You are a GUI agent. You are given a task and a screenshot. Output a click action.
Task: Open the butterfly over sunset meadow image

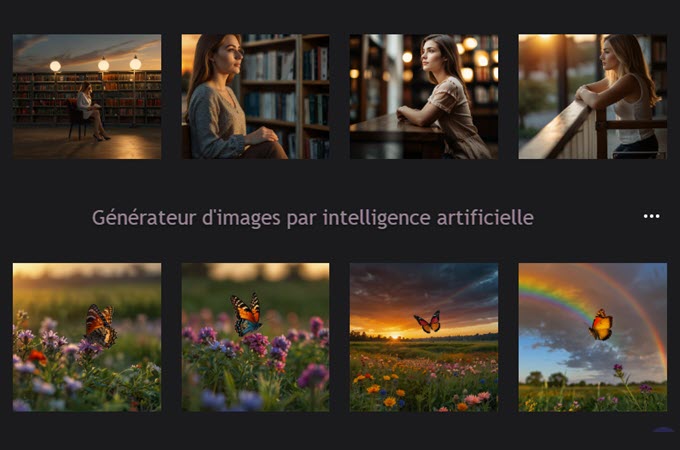pyautogui.click(x=424, y=337)
